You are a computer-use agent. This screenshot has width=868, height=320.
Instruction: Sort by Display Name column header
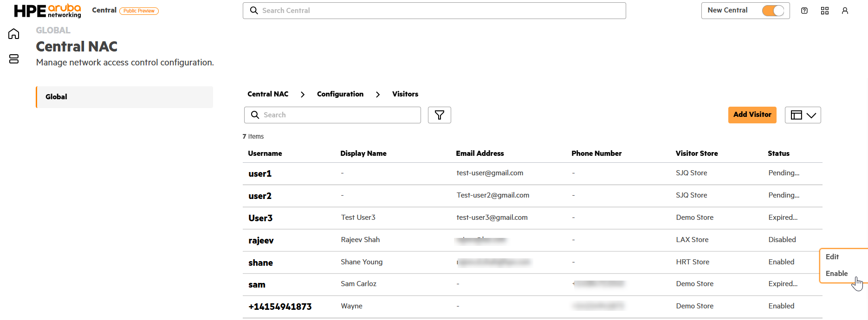(x=363, y=154)
